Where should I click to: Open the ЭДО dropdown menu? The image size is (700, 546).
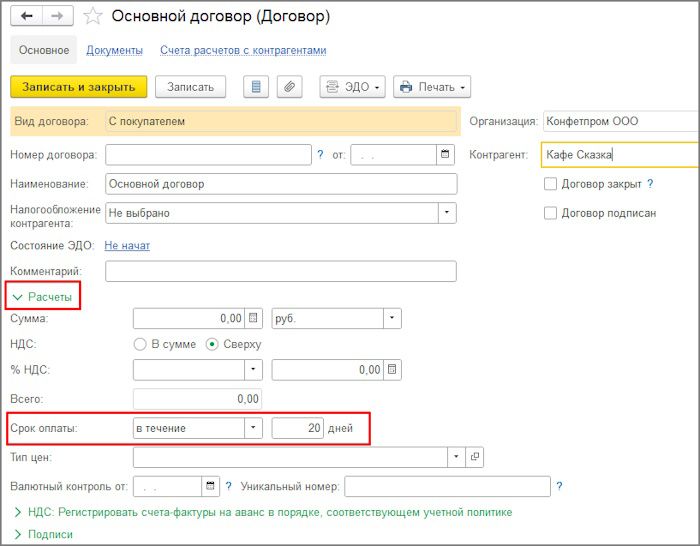tap(352, 87)
